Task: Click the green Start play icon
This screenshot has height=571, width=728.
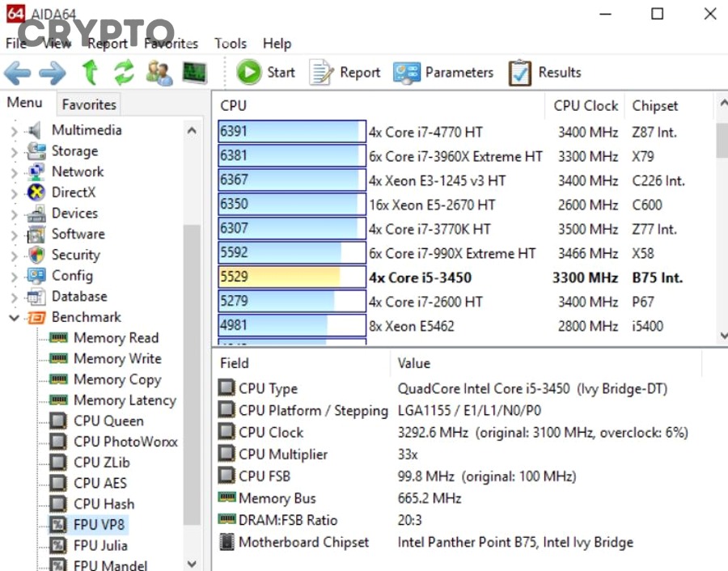Action: coord(249,72)
